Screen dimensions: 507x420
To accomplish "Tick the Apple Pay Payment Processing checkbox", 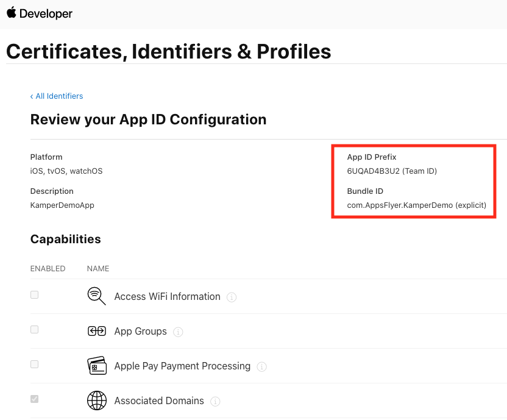I will (x=35, y=365).
